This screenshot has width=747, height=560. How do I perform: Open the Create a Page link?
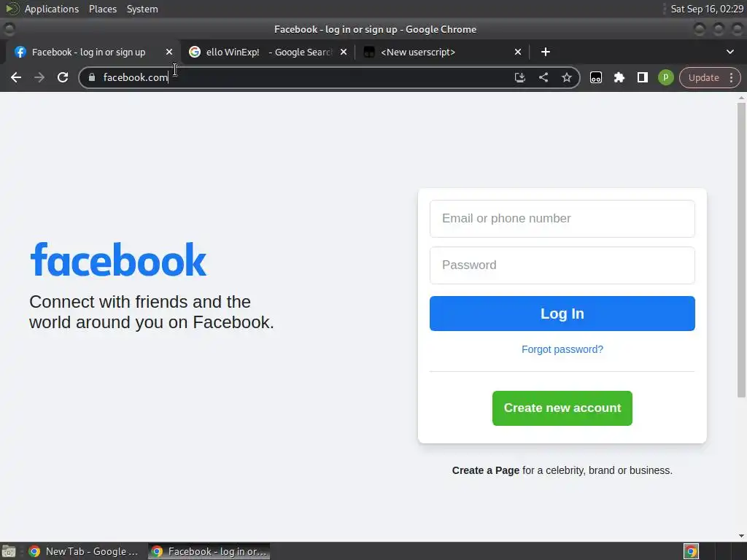pos(485,470)
